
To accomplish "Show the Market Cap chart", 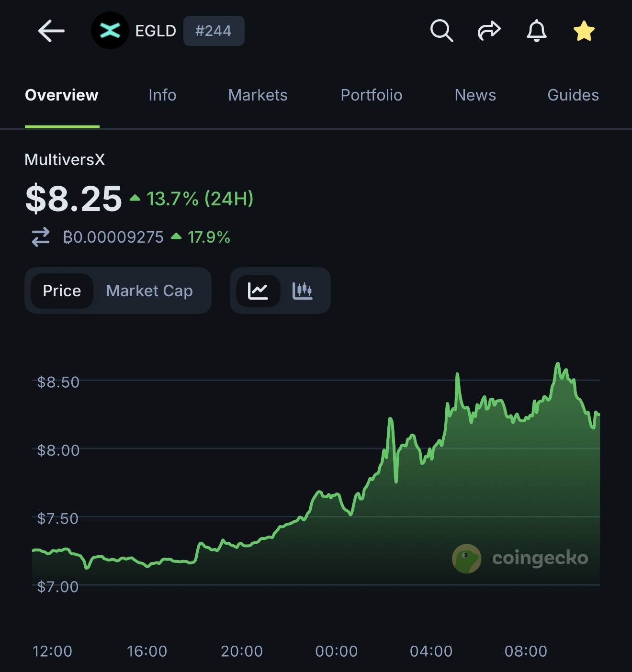I will [x=149, y=291].
